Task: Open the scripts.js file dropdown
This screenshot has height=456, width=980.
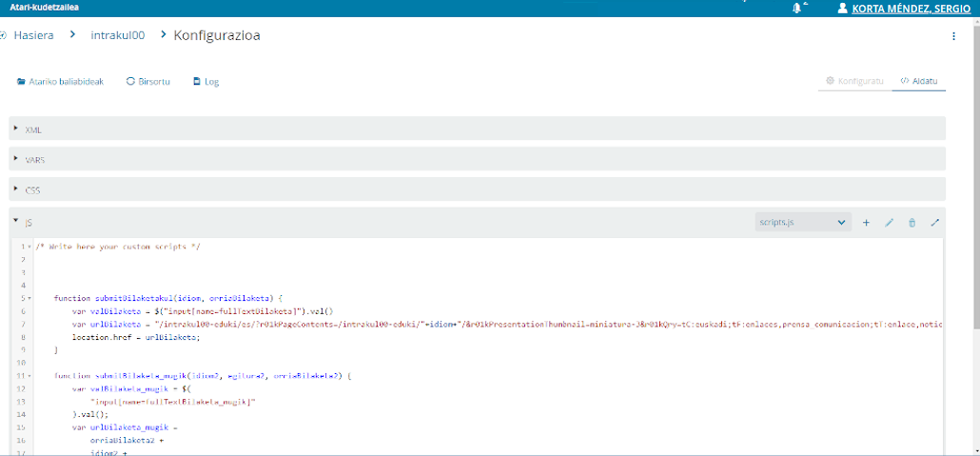Action: (801, 223)
